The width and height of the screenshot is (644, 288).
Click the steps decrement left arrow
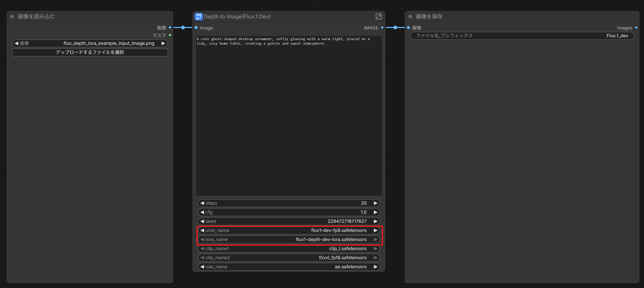tap(202, 203)
